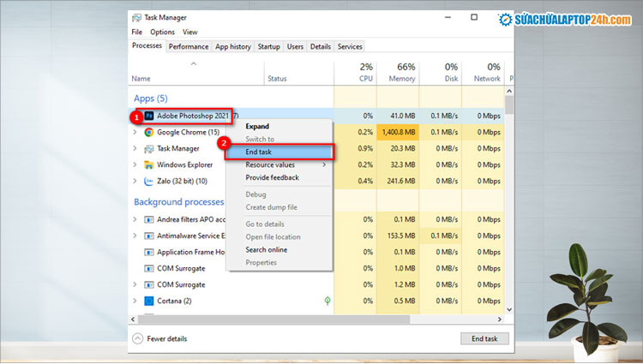643x364 pixels.
Task: Expand Andrea filters APO process
Action: [135, 219]
